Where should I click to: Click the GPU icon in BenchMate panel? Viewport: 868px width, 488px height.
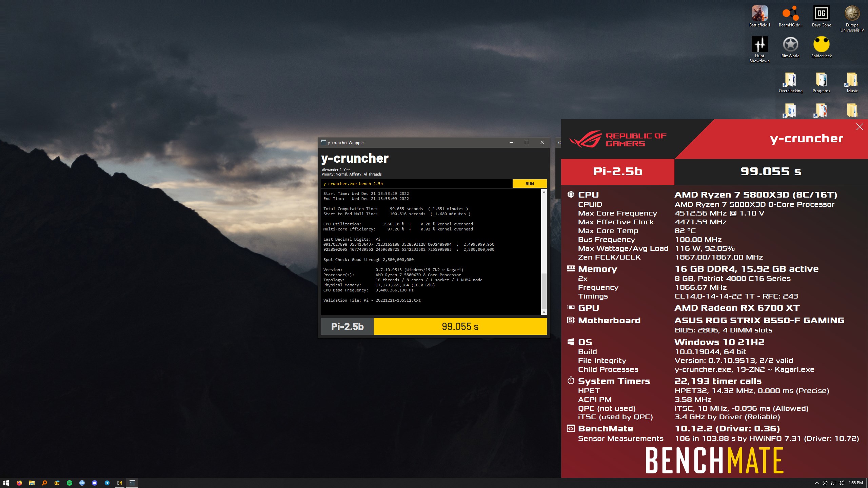tap(571, 308)
